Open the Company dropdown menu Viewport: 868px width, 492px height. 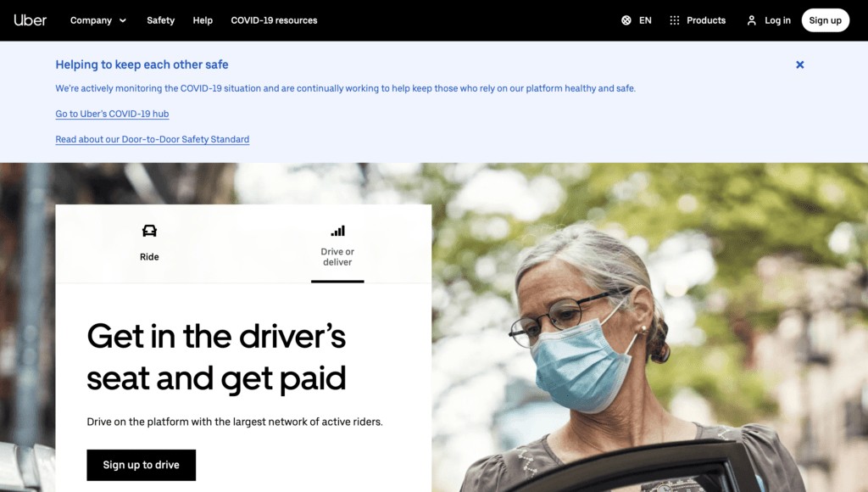(98, 20)
